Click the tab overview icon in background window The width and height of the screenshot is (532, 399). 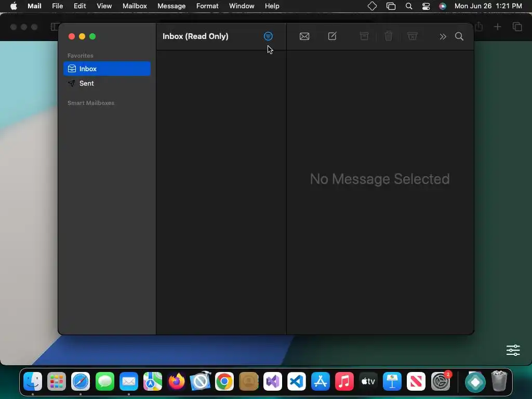point(517,26)
